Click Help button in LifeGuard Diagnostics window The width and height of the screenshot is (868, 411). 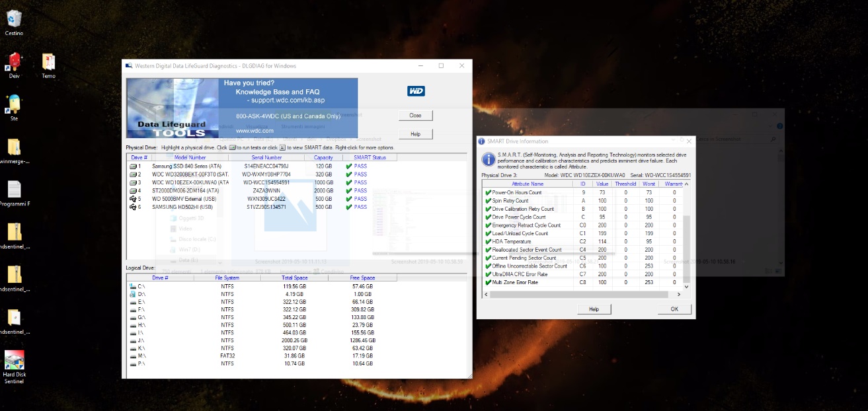(x=415, y=133)
